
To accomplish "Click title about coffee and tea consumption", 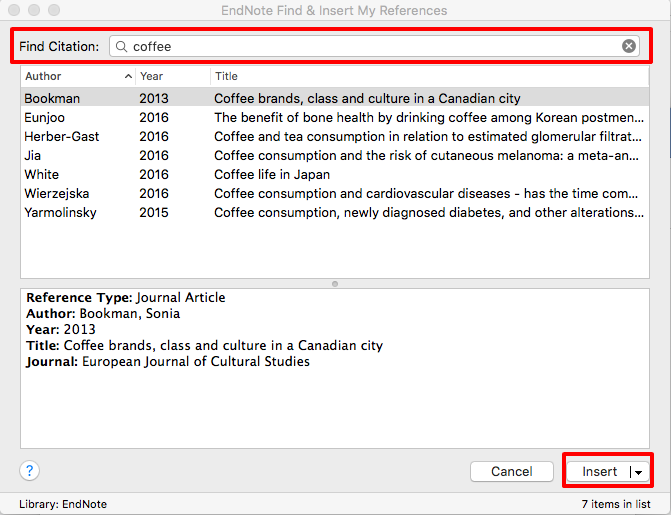I will pos(428,137).
